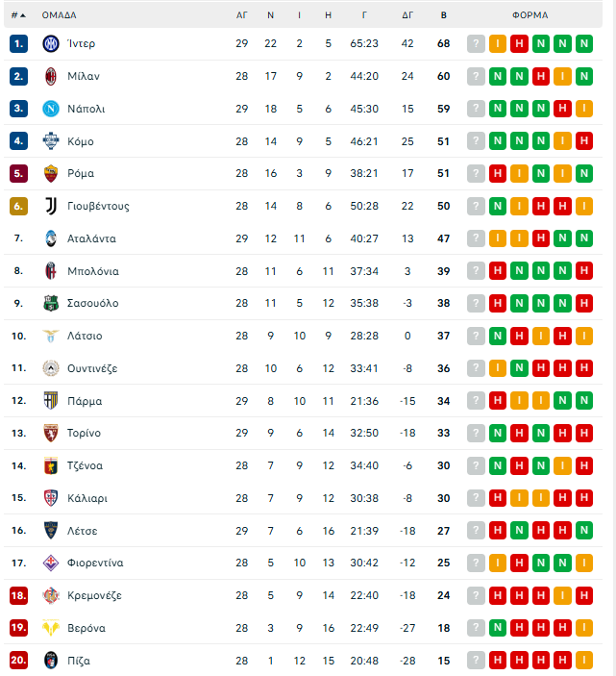
Task: Sort standings by the Β points header
Action: [443, 15]
